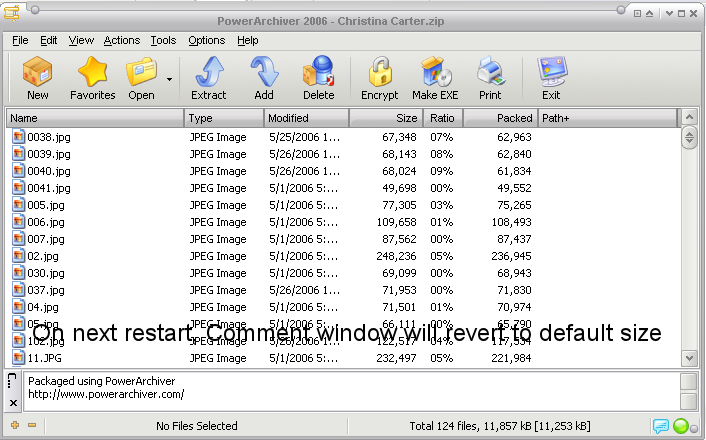Open the File menu
This screenshot has height=440, width=706.
coord(20,41)
